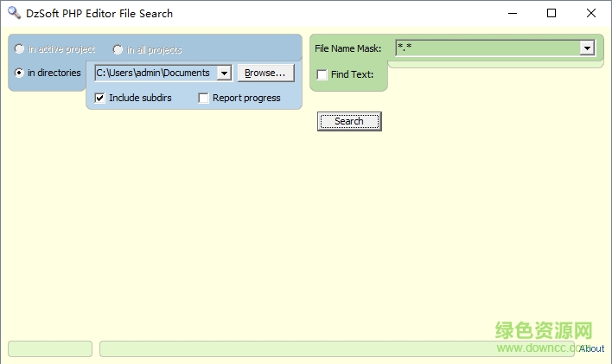
Task: Click the magnifier app icon in title bar
Action: click(x=13, y=13)
